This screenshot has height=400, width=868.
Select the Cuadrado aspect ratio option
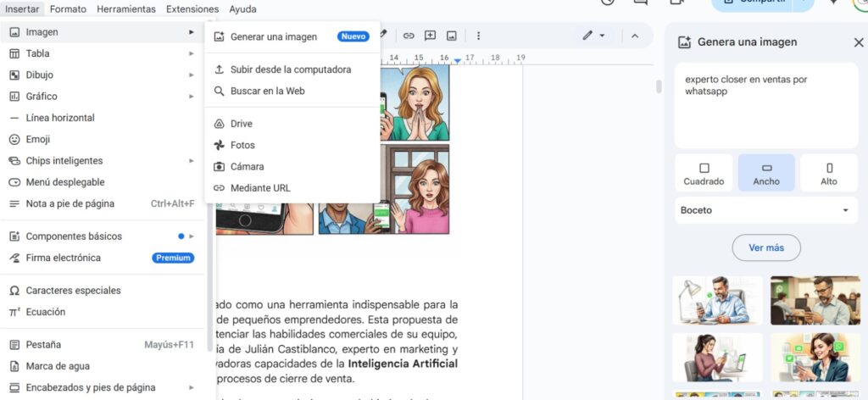[x=704, y=174]
